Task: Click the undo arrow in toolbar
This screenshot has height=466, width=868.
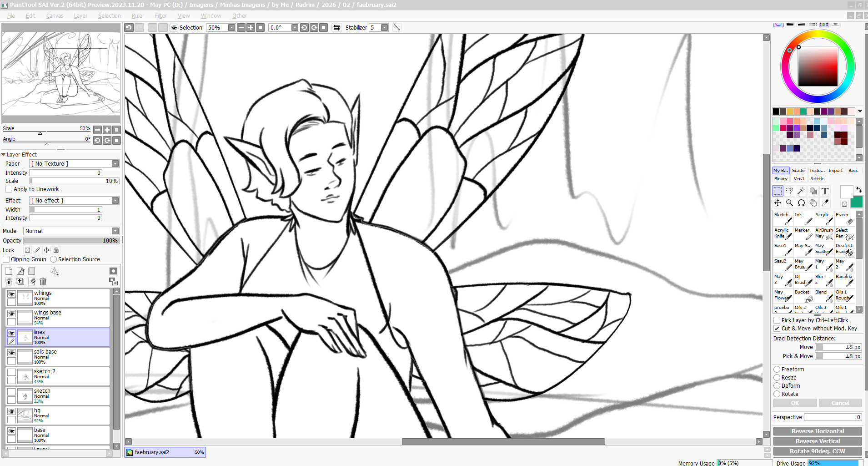Action: (x=129, y=28)
